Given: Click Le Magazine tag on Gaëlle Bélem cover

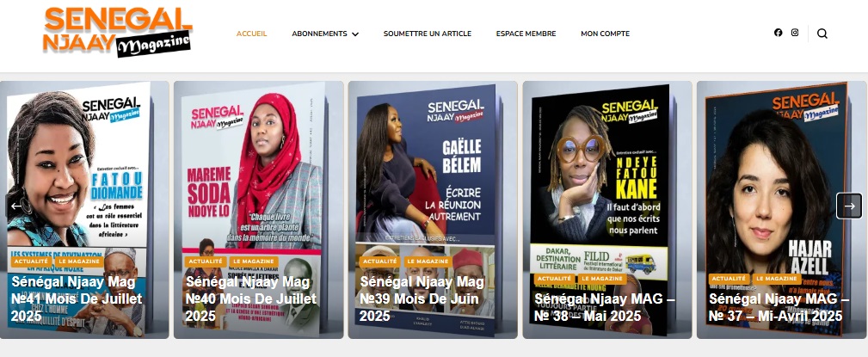Looking at the screenshot, I should pos(426,262).
